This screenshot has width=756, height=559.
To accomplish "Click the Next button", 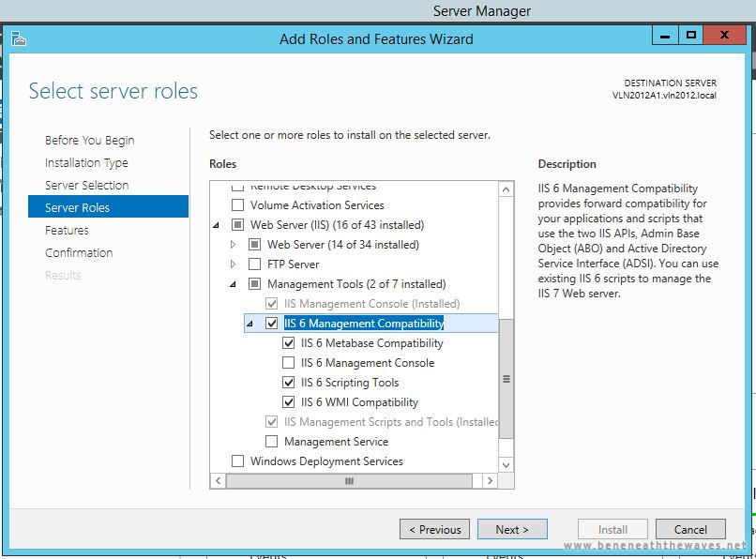I will point(512,529).
